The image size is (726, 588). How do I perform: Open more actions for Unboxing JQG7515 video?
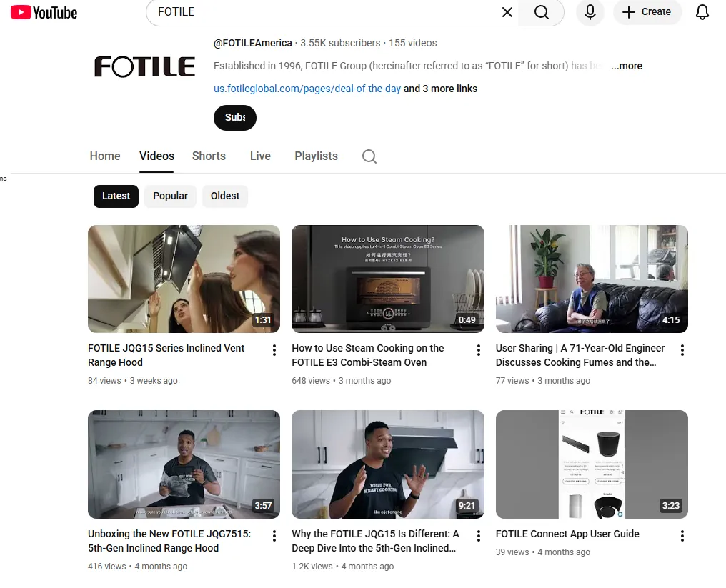click(274, 536)
